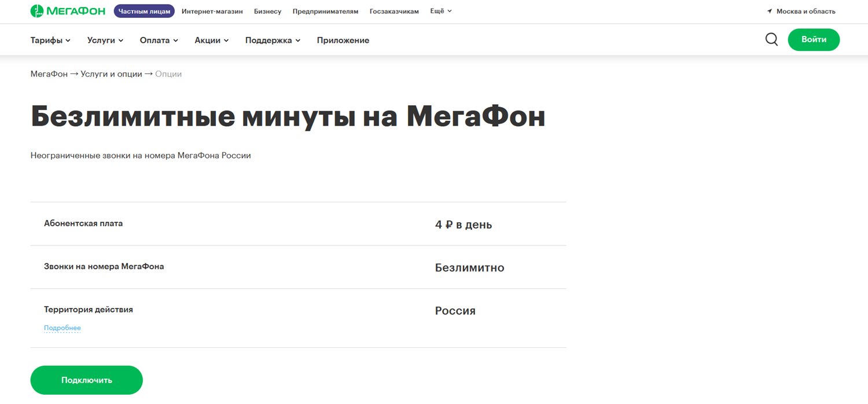
Task: Click the MegaFon logo
Action: click(68, 11)
